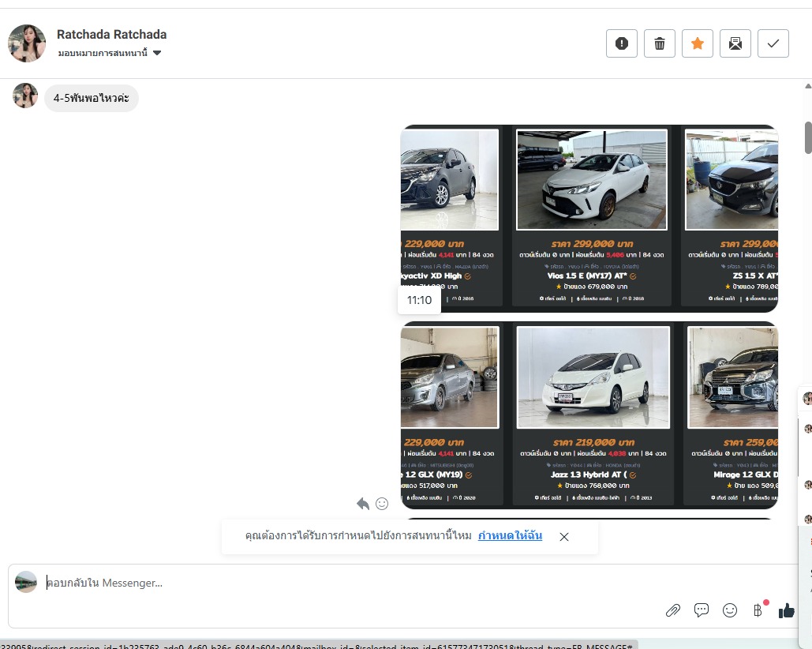Send a thumbs-up like
This screenshot has width=812, height=649.
pyautogui.click(x=786, y=610)
